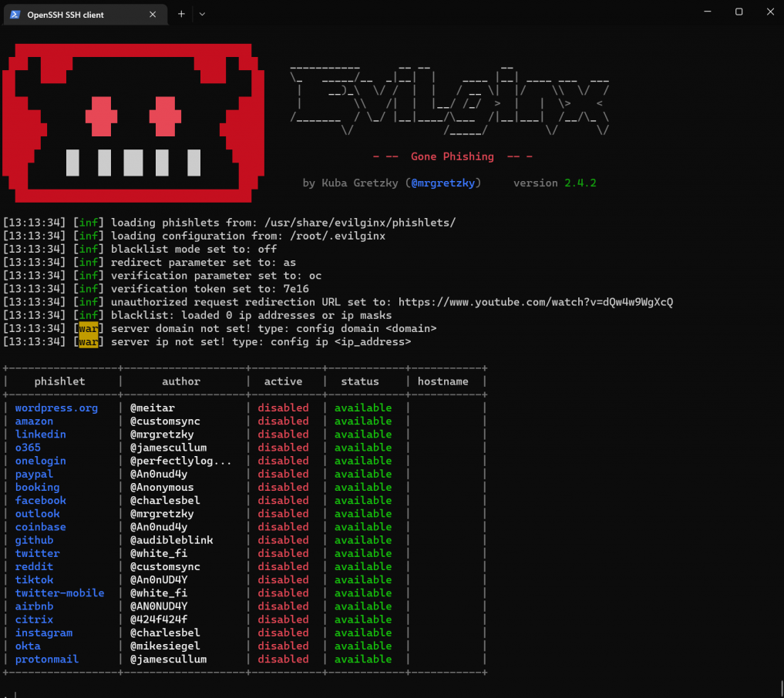This screenshot has height=698, width=784.
Task: Click the phishlet column header
Action: click(x=59, y=381)
